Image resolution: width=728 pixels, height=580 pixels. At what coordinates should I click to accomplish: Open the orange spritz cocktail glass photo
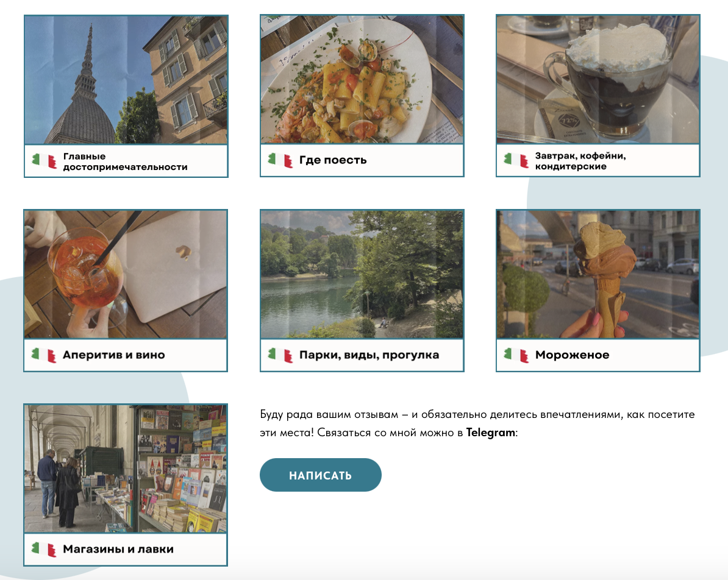pos(126,274)
